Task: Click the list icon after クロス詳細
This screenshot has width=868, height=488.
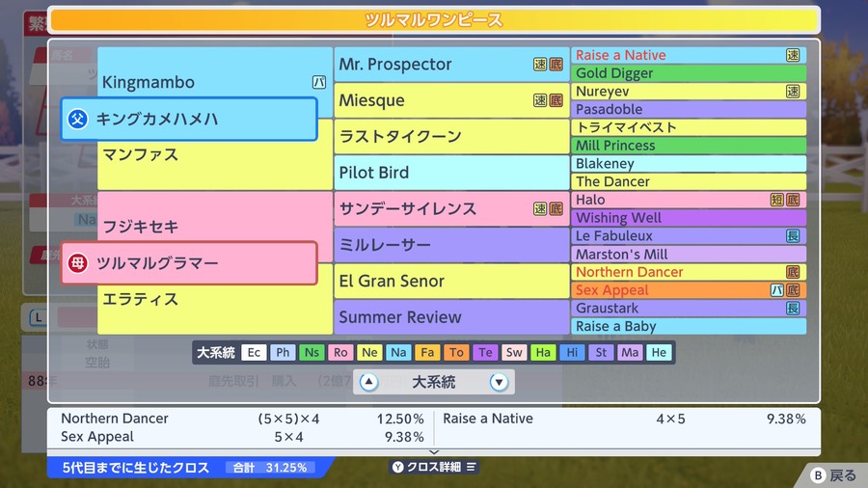Action: click(x=471, y=467)
